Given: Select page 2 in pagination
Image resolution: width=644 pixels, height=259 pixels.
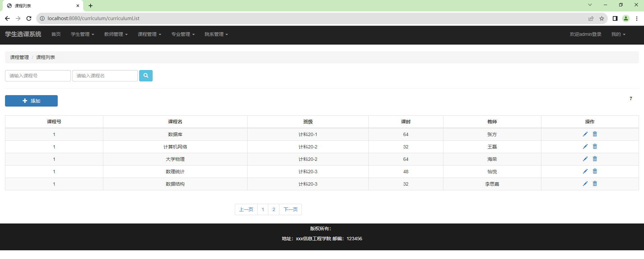Looking at the screenshot, I should click(x=274, y=209).
